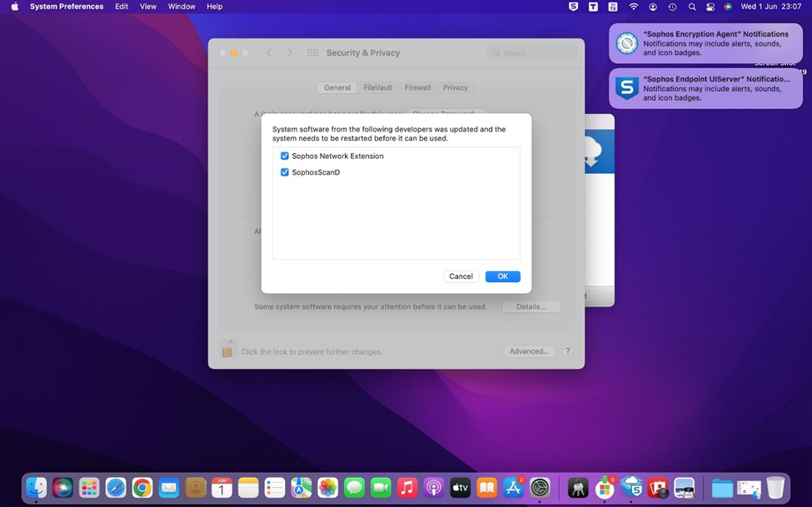Viewport: 812px width, 507px height.
Task: Go back in System Preferences
Action: [269, 52]
